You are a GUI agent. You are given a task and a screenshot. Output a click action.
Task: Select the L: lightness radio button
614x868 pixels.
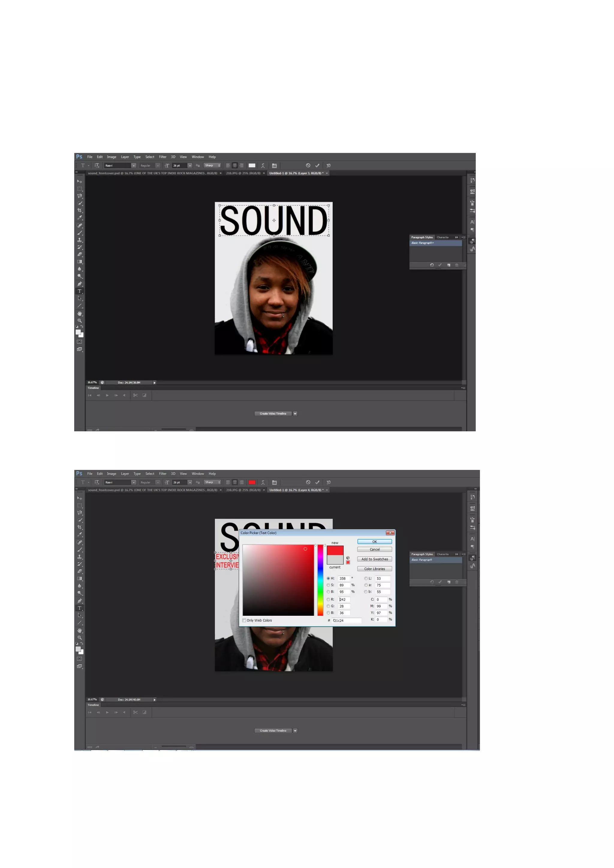[366, 578]
